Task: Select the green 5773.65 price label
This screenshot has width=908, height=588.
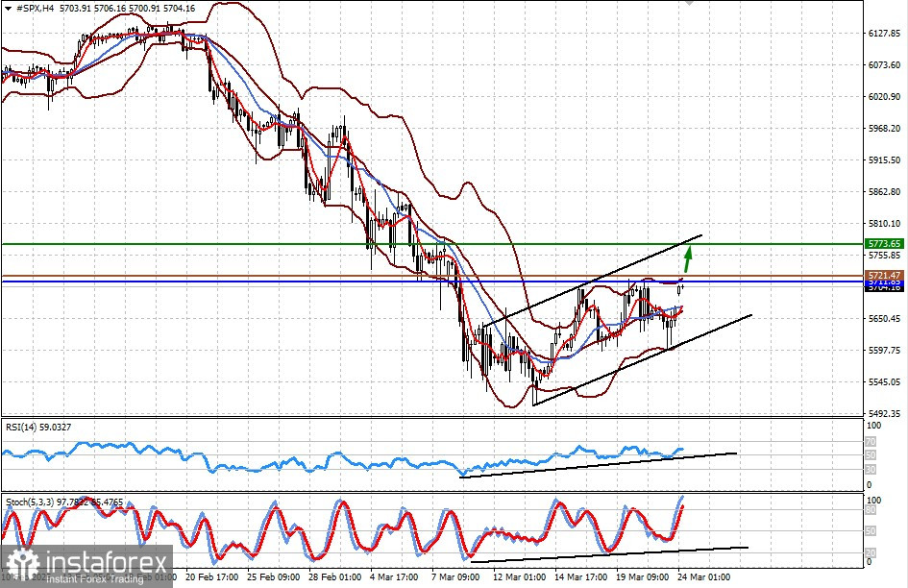Action: pos(883,244)
